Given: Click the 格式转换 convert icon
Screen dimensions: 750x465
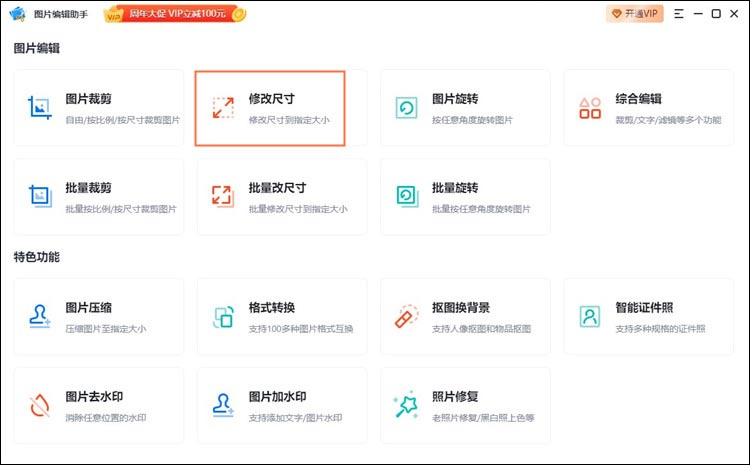Looking at the screenshot, I should pyautogui.click(x=223, y=317).
